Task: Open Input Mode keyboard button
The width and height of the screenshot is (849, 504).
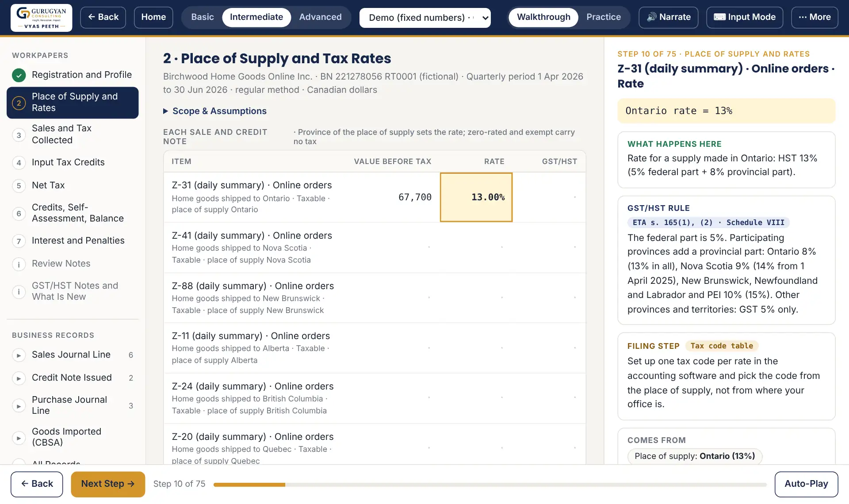Action: pyautogui.click(x=745, y=17)
